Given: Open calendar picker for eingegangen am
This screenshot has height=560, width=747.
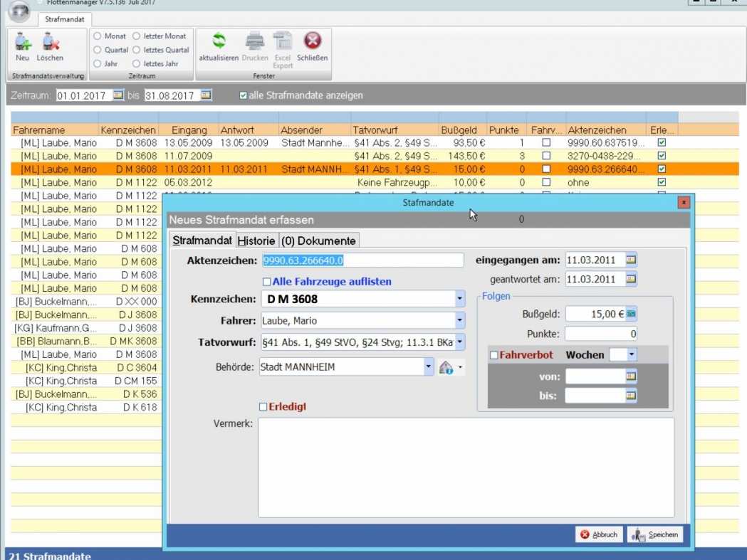Looking at the screenshot, I should 631,260.
